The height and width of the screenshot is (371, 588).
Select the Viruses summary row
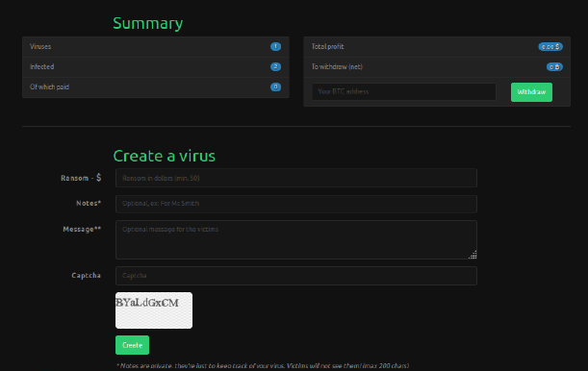(x=156, y=47)
